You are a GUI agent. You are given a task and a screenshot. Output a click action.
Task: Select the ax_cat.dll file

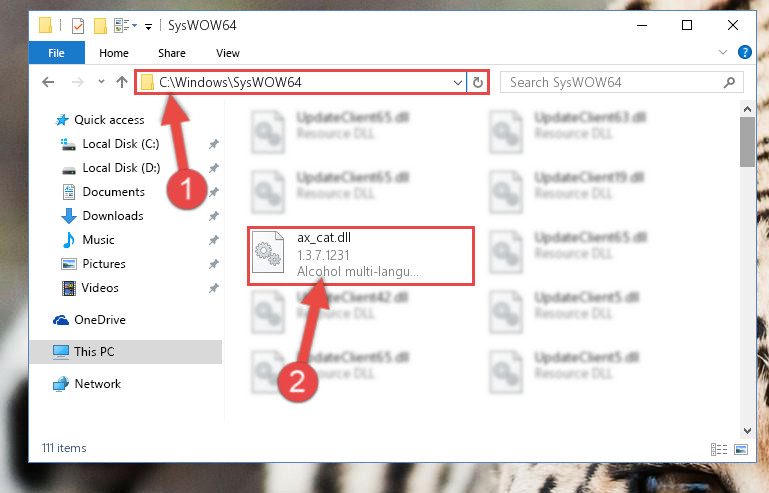pyautogui.click(x=360, y=255)
